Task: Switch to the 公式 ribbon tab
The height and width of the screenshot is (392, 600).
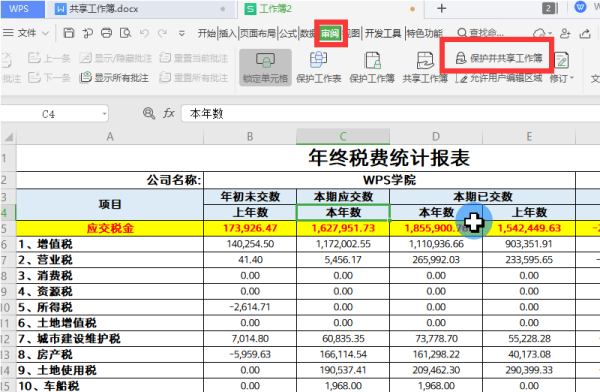Action: tap(288, 34)
